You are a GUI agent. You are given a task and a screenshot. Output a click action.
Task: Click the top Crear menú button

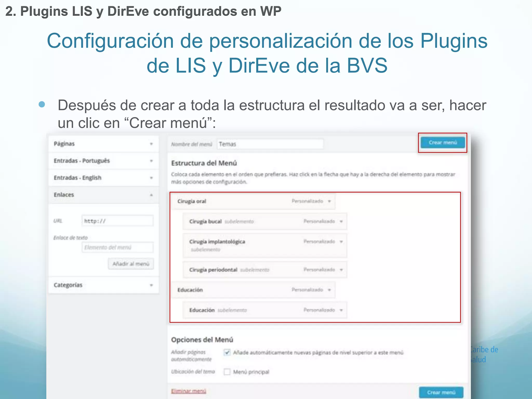click(443, 143)
